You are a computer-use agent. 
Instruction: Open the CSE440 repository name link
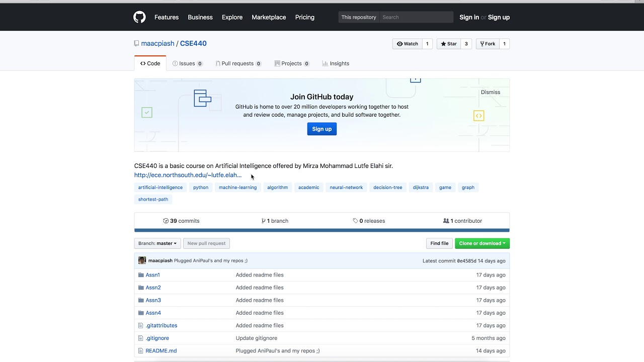tap(193, 44)
